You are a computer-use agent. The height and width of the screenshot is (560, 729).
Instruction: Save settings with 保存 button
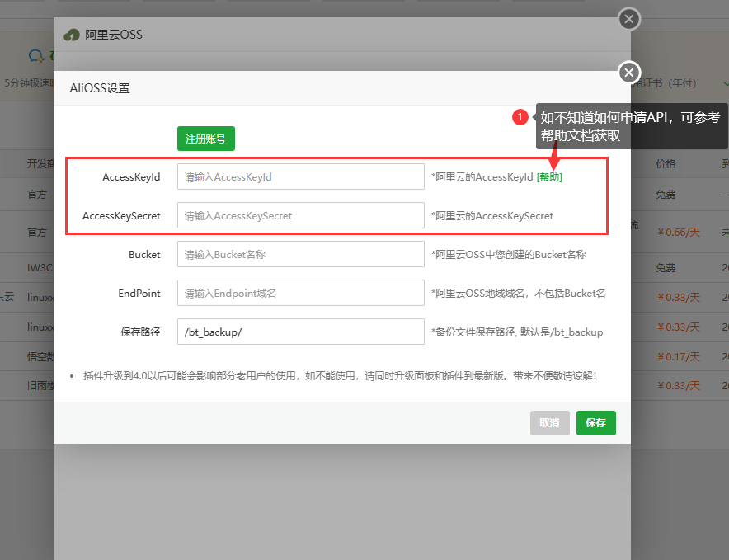click(x=596, y=423)
